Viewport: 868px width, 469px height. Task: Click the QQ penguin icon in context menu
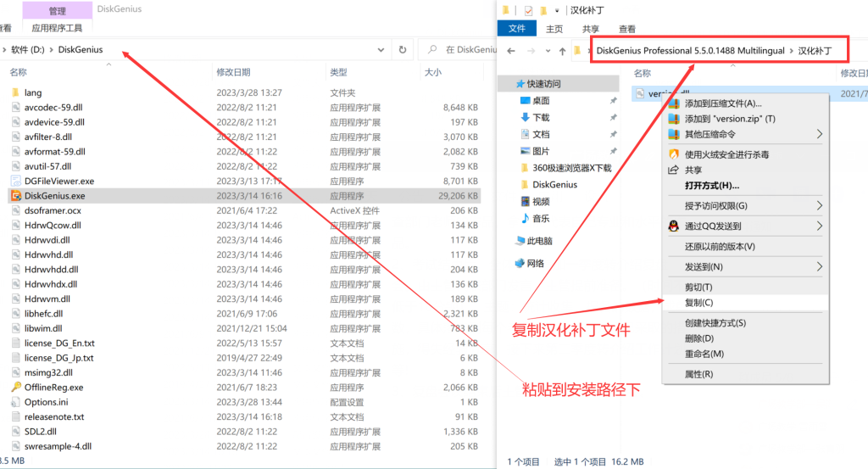[674, 226]
